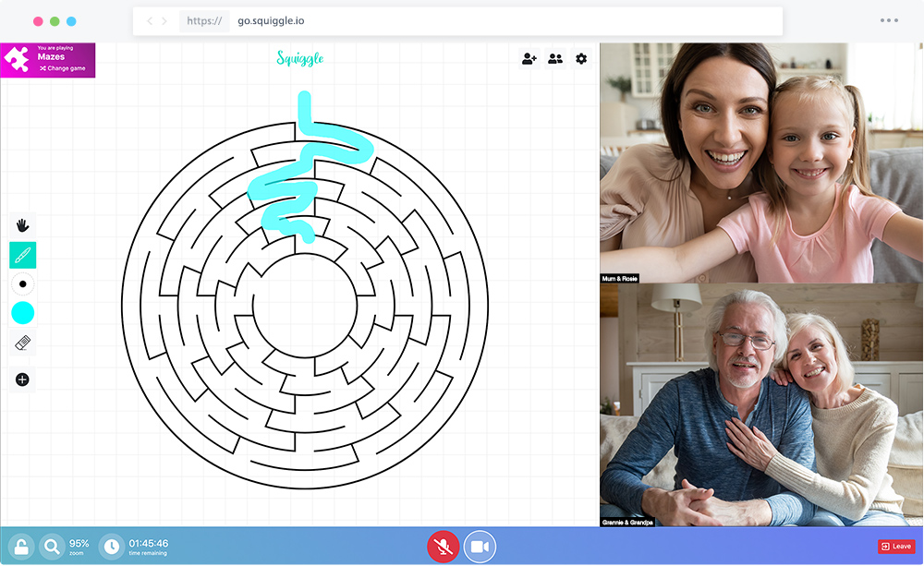Screen dimensions: 924x566
Task: Click the green window dot
Action: pyautogui.click(x=55, y=21)
